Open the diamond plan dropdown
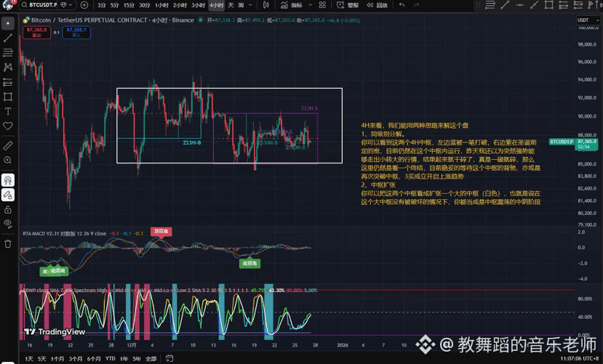Image resolution: width=603 pixels, height=364 pixels. [66, 5]
